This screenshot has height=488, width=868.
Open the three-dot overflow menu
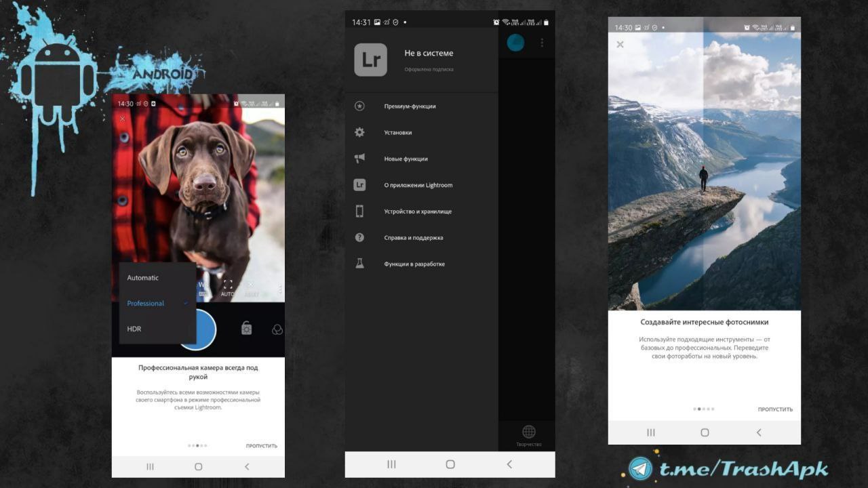tap(542, 43)
